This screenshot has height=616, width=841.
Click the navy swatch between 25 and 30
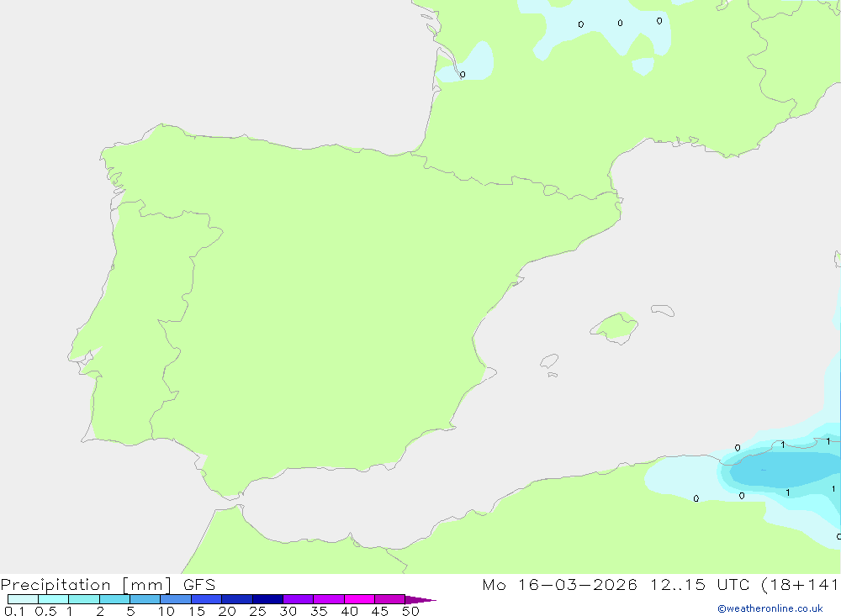267,599
